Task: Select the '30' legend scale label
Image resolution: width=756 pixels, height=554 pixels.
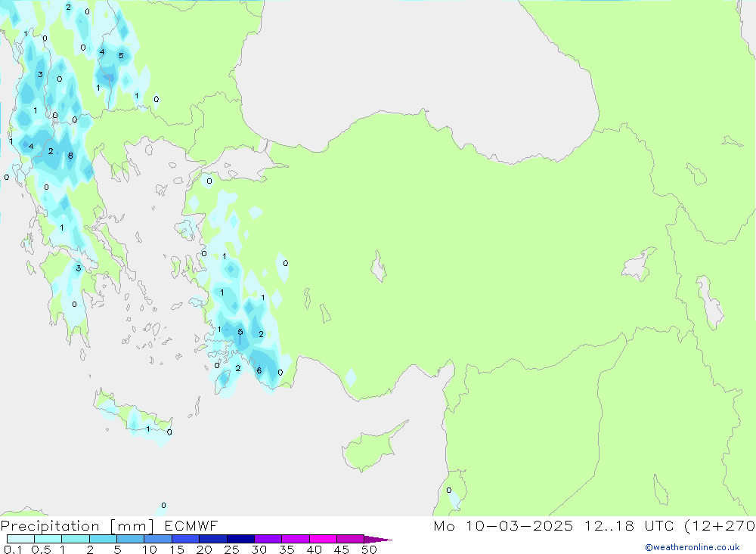Action: pos(259,549)
